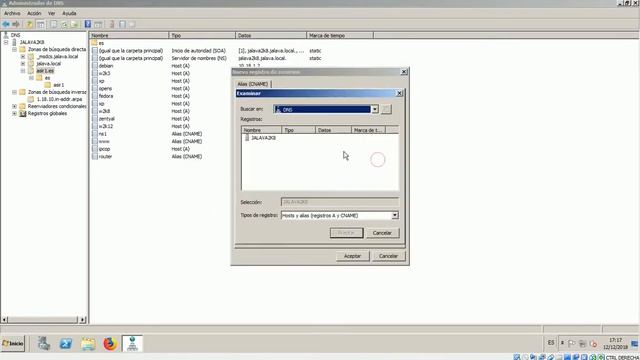
Task: Click the Up one level folder icon
Action: pos(29,24)
